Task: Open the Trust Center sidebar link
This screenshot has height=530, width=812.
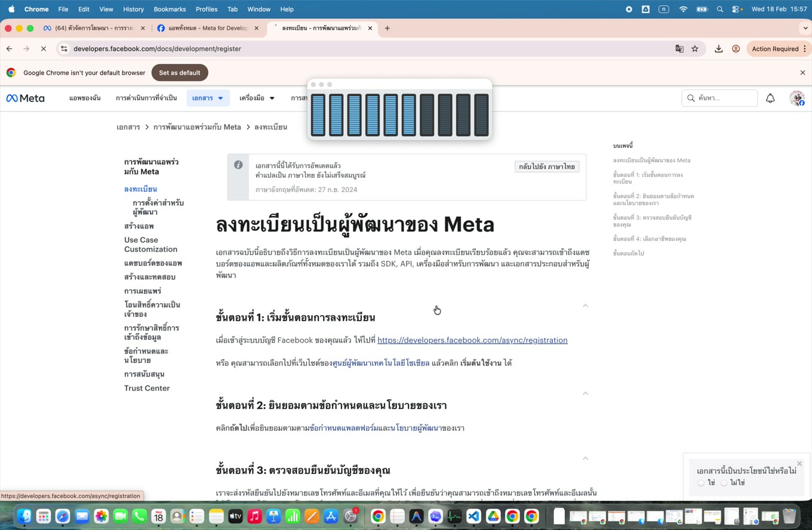Action: click(147, 388)
